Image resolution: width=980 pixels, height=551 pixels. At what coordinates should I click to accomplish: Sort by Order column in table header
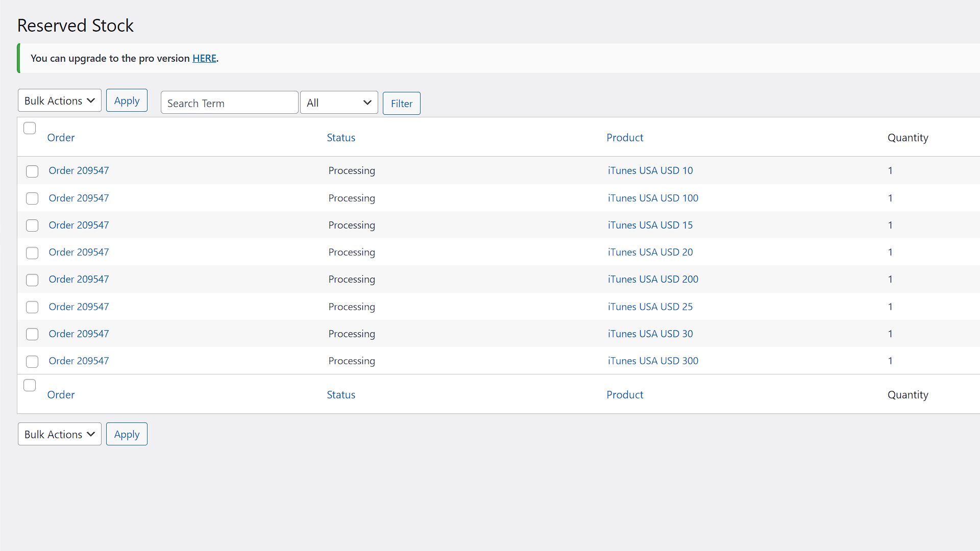coord(61,138)
